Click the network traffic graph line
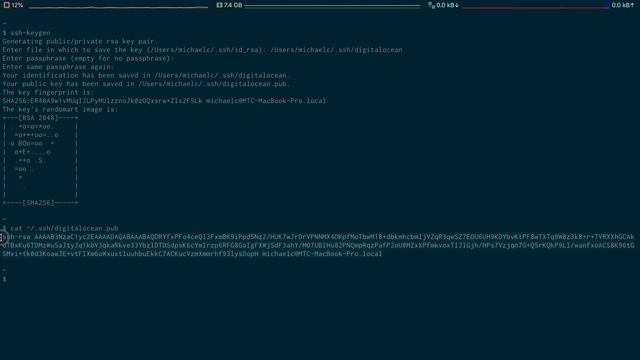Screen dimensions: 640x360 coord(536,7)
